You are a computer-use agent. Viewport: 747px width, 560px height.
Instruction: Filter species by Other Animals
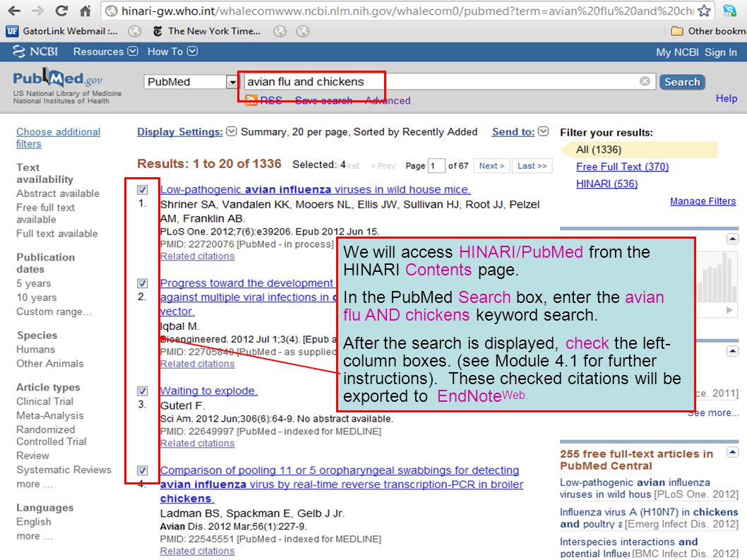tap(49, 364)
